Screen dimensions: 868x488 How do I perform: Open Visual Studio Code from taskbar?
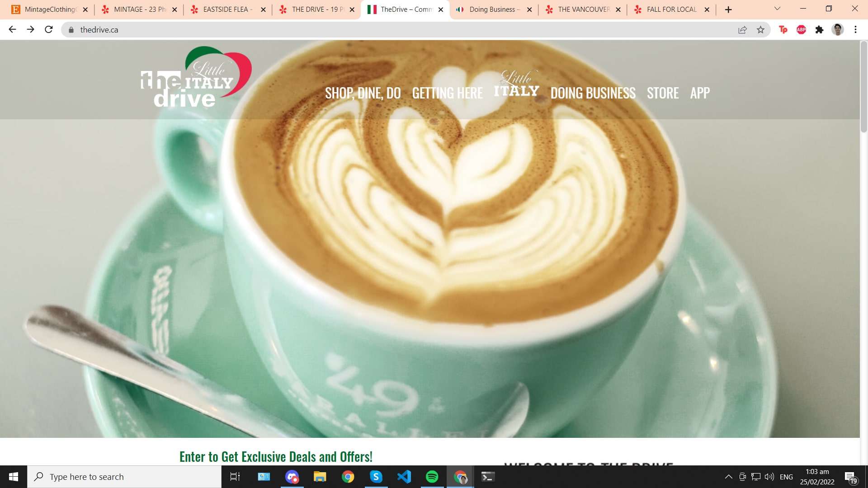(404, 477)
